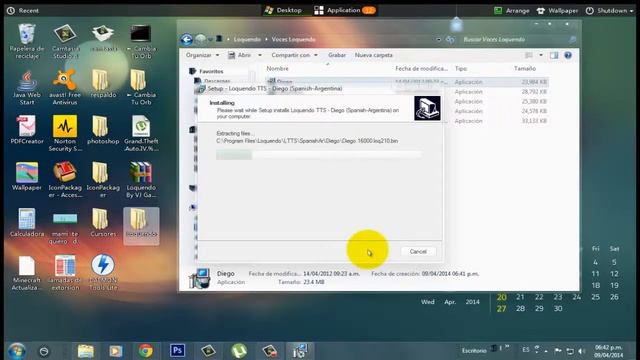Click Wallpaper in the top bar
640x360 pixels.
click(x=557, y=11)
